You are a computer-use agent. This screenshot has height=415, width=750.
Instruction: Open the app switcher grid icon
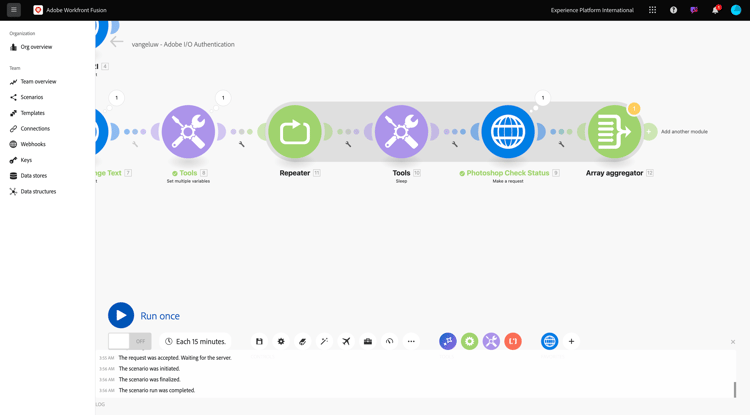pyautogui.click(x=652, y=10)
